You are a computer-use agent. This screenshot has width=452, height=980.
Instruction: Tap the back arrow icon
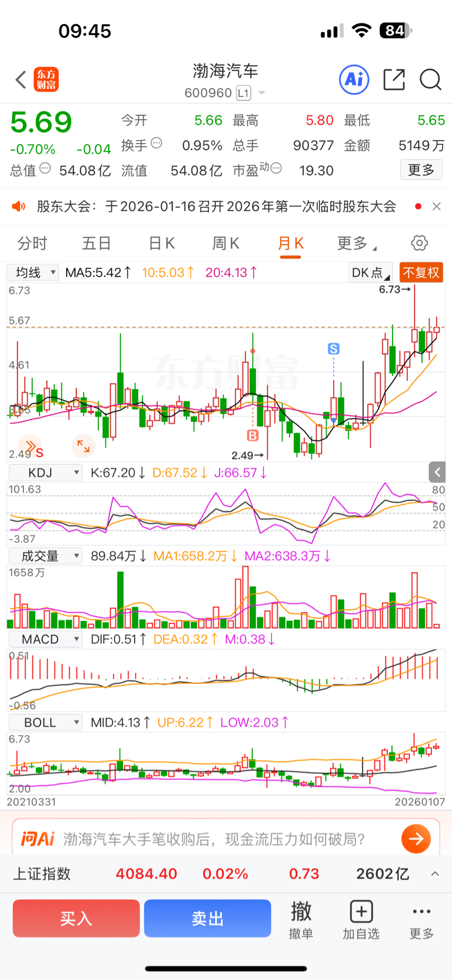tap(21, 79)
